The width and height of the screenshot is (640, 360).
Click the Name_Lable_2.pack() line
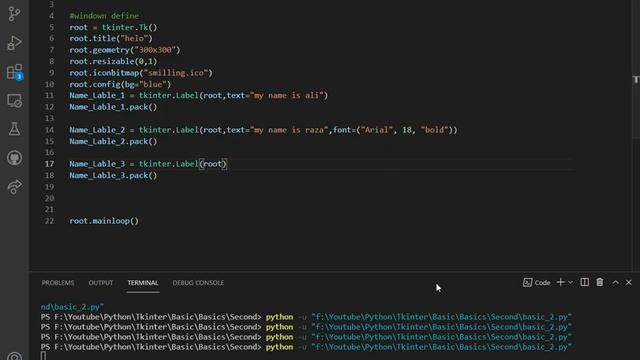(x=113, y=141)
